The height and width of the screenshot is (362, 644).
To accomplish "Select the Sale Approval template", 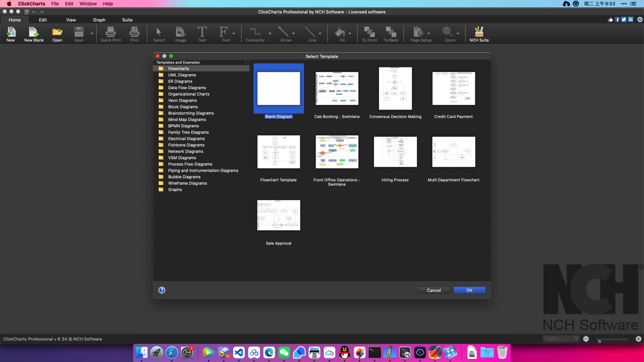I will [279, 215].
